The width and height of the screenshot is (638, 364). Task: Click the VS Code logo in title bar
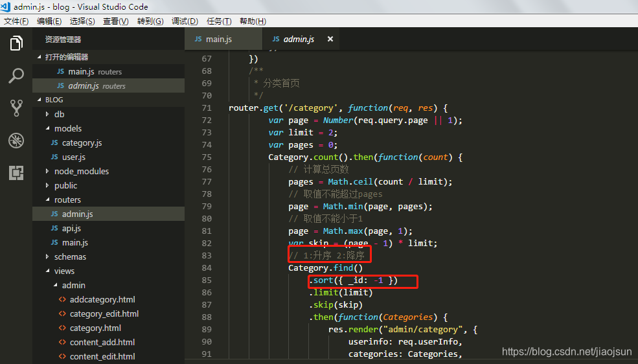click(6, 6)
